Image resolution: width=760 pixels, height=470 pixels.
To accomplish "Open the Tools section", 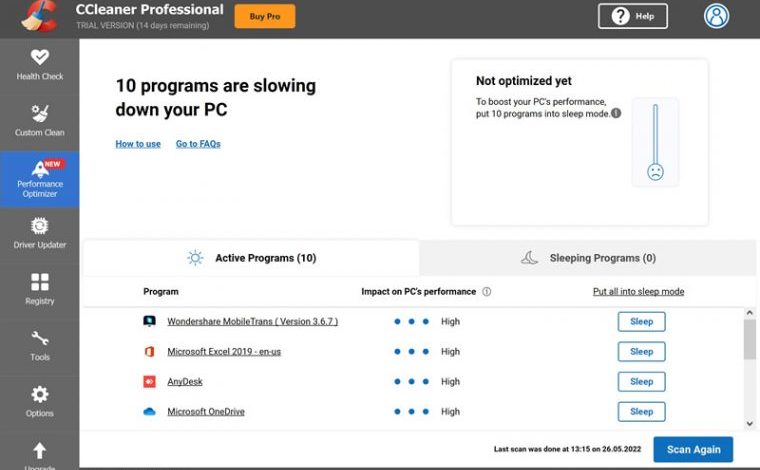I will click(x=40, y=346).
